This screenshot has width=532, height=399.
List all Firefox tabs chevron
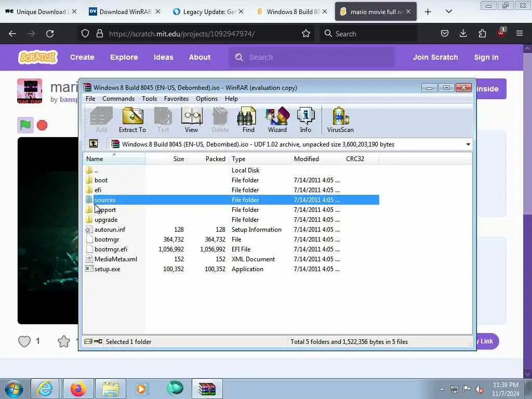pyautogui.click(x=448, y=11)
